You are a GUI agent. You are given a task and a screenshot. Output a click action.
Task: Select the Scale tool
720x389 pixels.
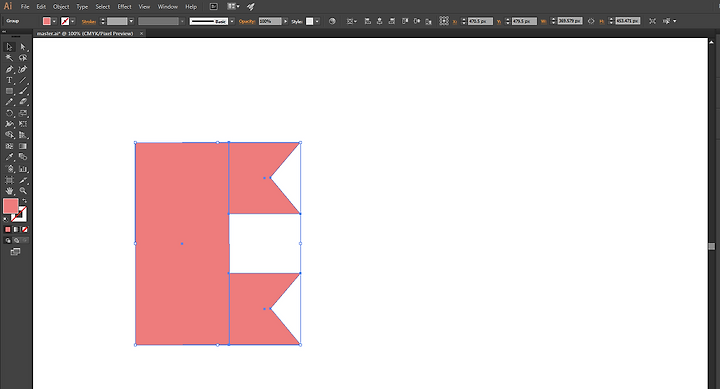(x=23, y=113)
